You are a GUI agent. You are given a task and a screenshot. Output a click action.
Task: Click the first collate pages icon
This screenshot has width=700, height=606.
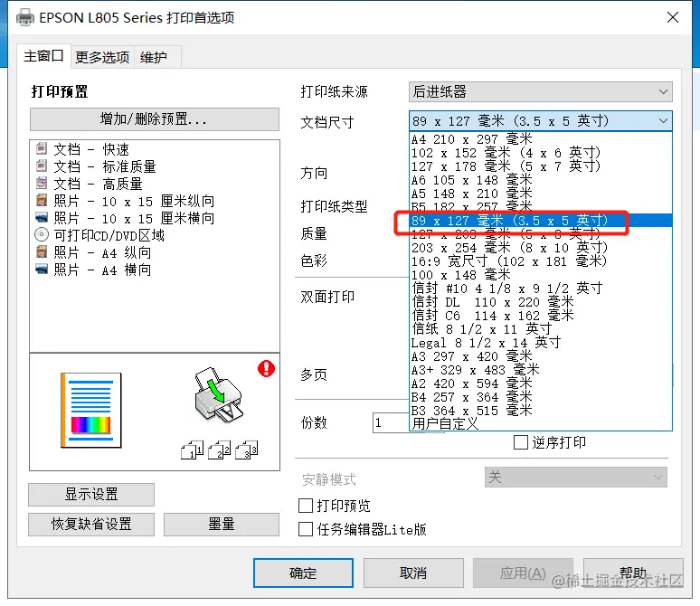192,450
